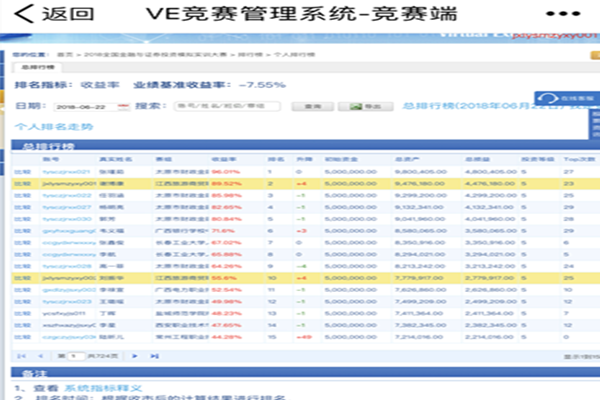The image size is (600, 400).
Task: Select the 67.02% return value
Action: [x=226, y=243]
